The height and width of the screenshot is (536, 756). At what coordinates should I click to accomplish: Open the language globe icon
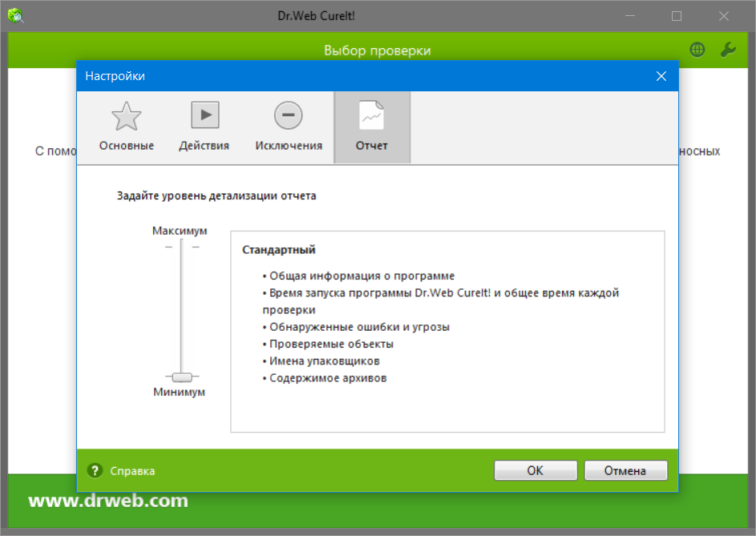point(697,50)
